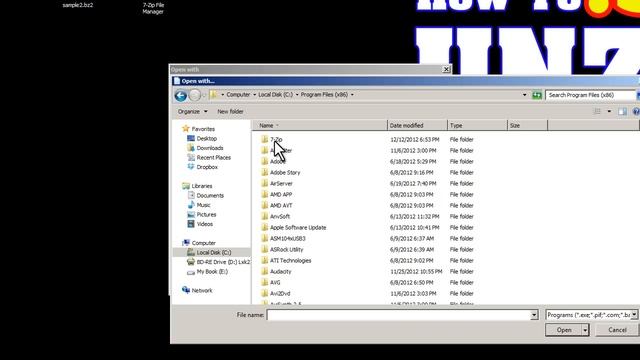Click the Open button
Screen dimensions: 640x360
pyautogui.click(x=564, y=330)
